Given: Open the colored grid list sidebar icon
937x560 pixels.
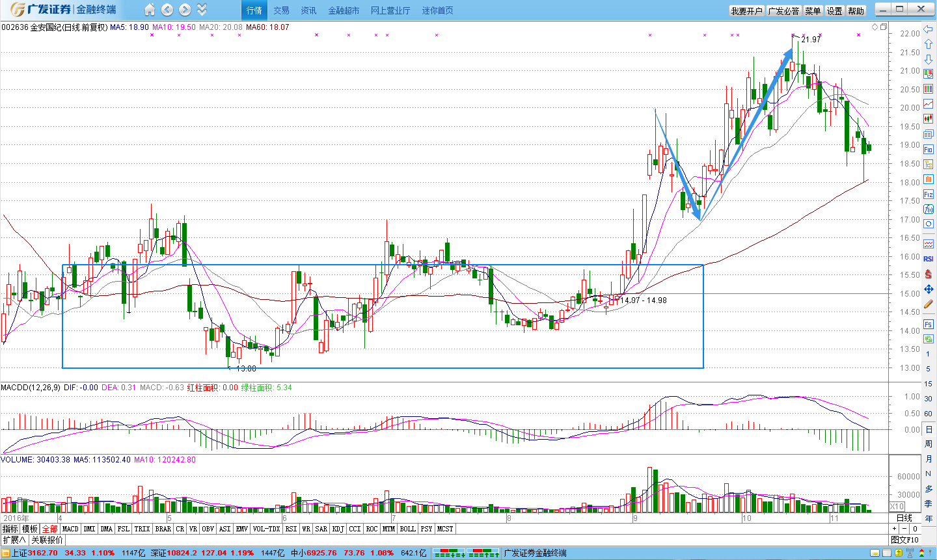Looking at the screenshot, I should (x=929, y=88).
